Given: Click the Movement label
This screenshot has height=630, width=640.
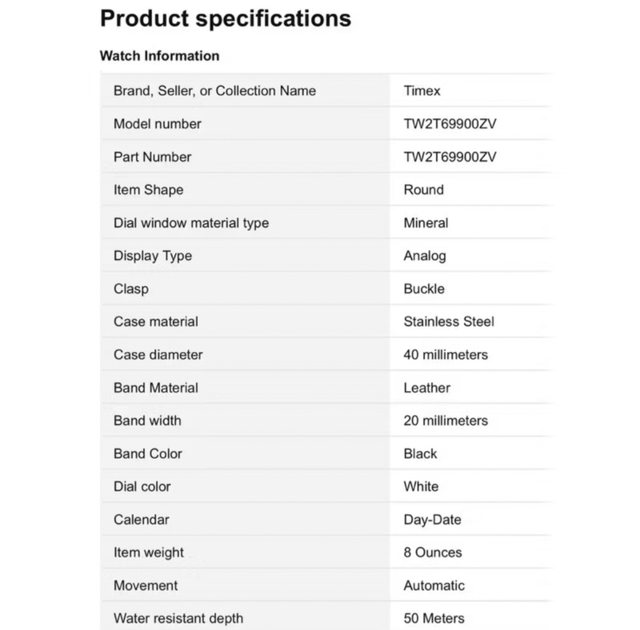Looking at the screenshot, I should pyautogui.click(x=146, y=586).
